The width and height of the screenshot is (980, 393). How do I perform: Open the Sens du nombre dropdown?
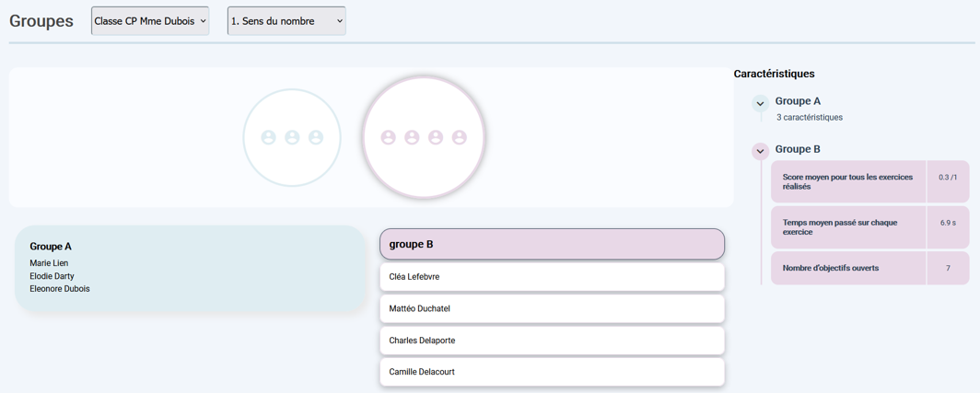[x=286, y=21]
